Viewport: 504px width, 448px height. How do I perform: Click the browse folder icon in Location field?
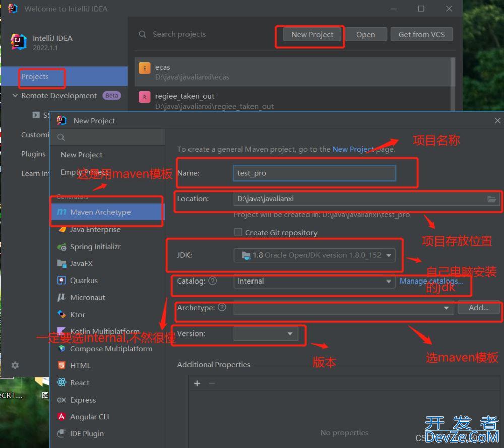[x=491, y=199]
